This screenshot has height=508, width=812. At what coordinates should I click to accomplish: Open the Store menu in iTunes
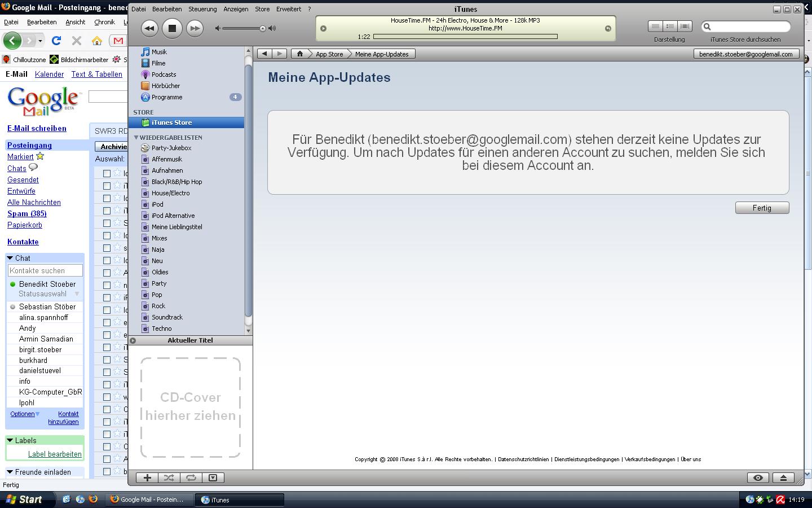(x=262, y=9)
